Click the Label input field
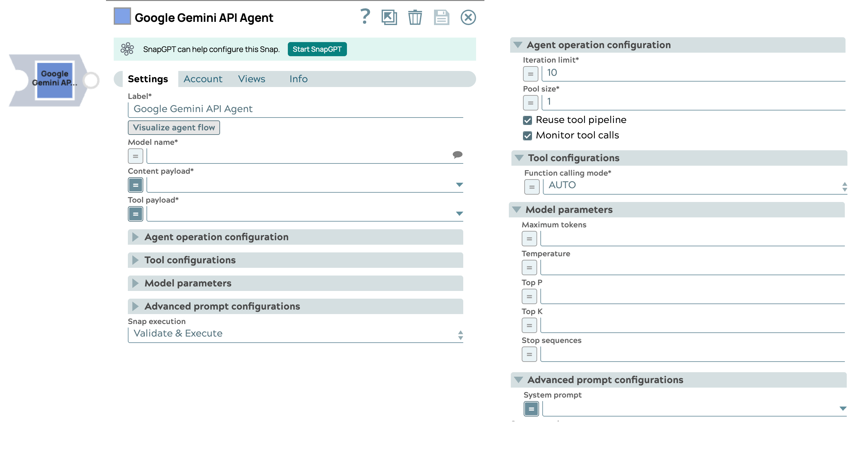 tap(236, 109)
